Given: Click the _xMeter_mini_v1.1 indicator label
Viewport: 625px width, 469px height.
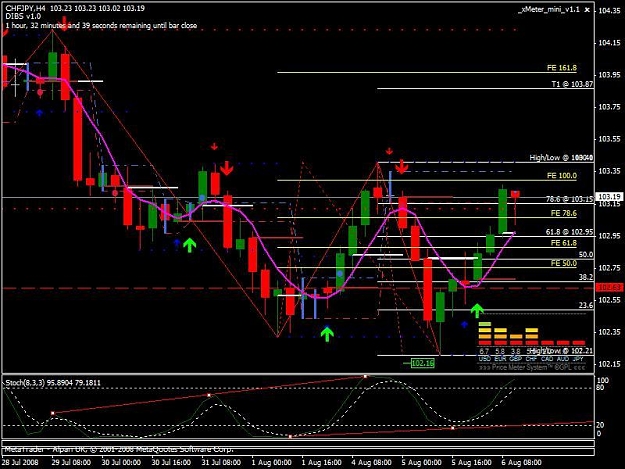Looking at the screenshot, I should click(x=548, y=10).
